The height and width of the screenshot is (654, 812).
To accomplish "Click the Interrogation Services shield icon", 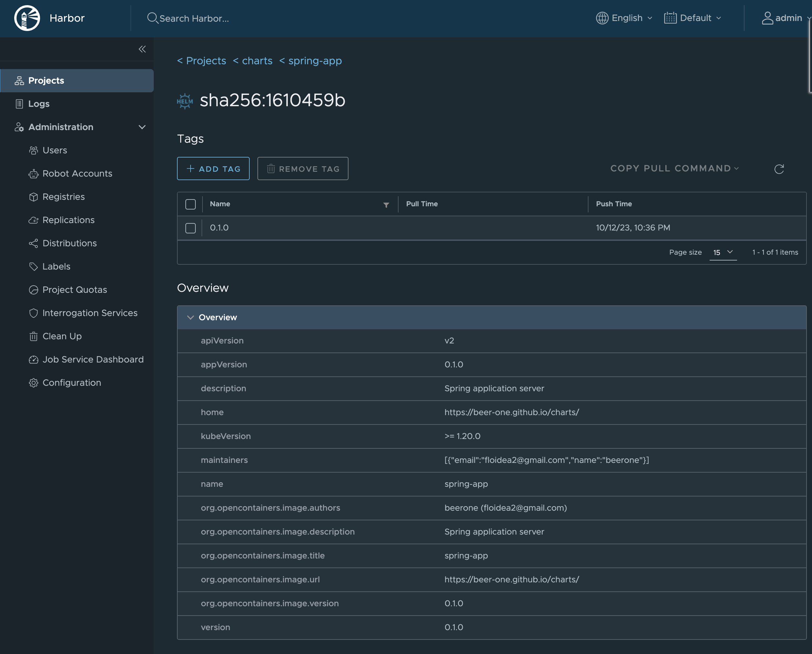I will pyautogui.click(x=34, y=313).
